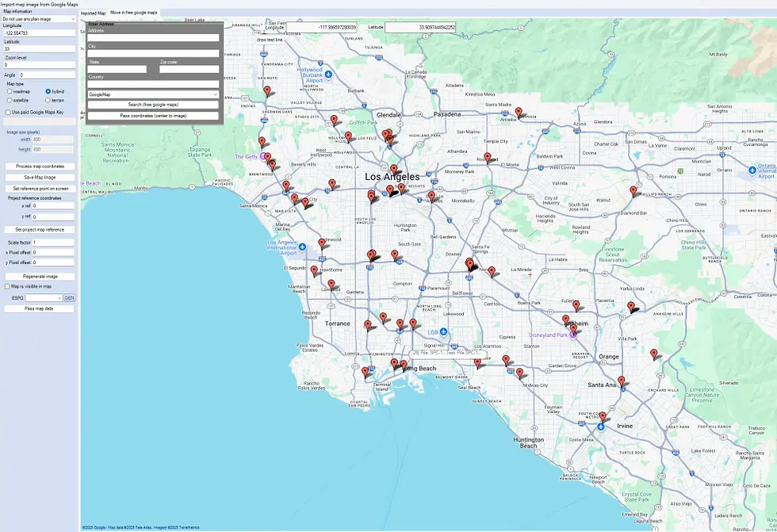This screenshot has width=777, height=532.
Task: Click the Zip code input field
Action: coord(189,69)
